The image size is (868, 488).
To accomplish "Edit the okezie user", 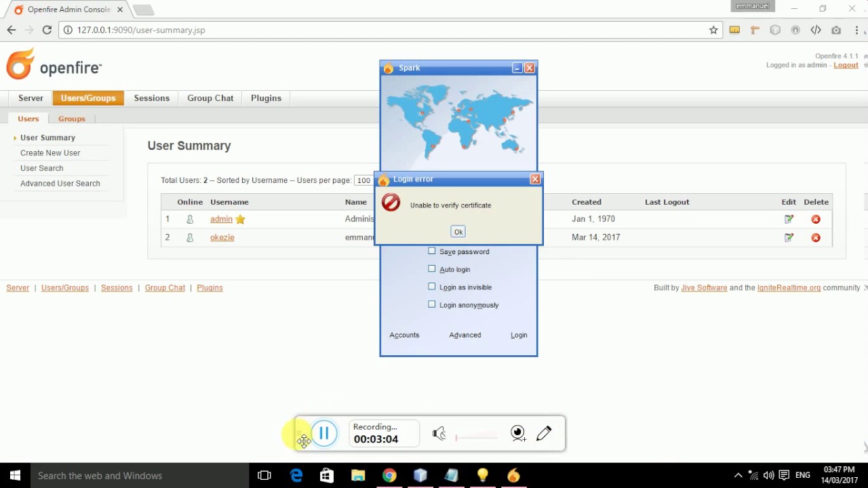I will tap(789, 237).
